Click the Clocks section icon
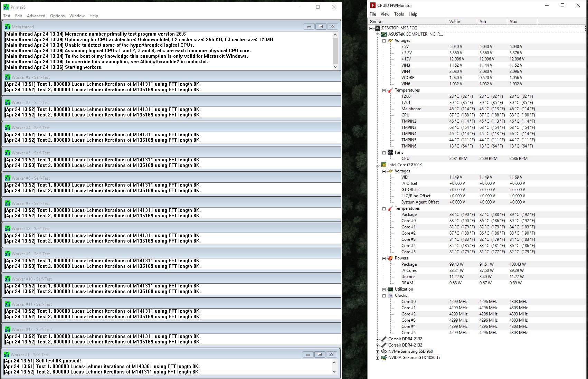The height and width of the screenshot is (379, 588). tap(390, 295)
